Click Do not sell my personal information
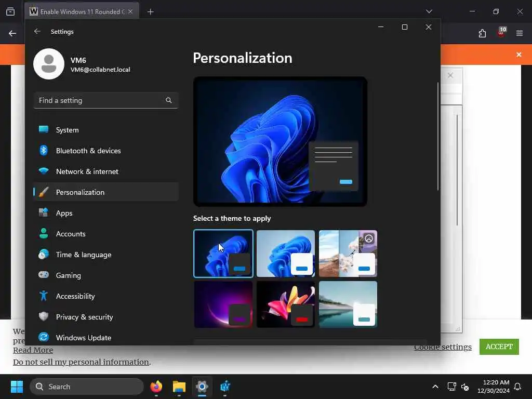532x399 pixels. pyautogui.click(x=81, y=362)
